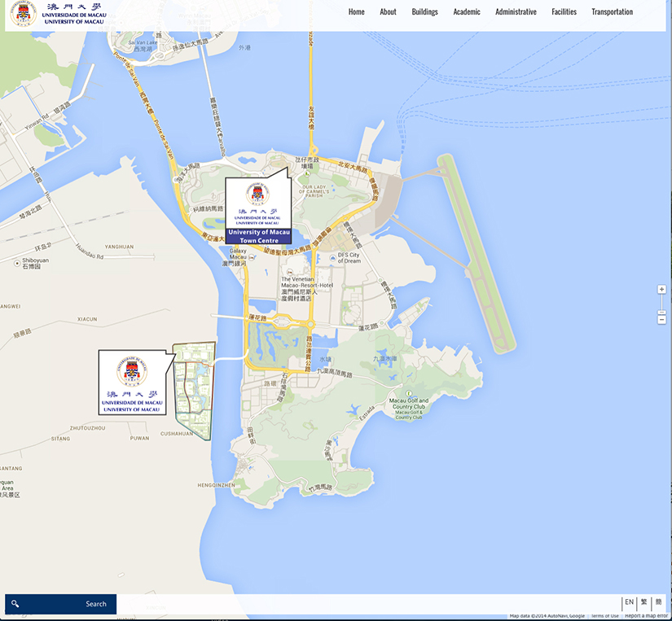Switch language to EN
The width and height of the screenshot is (672, 621).
[x=629, y=602]
